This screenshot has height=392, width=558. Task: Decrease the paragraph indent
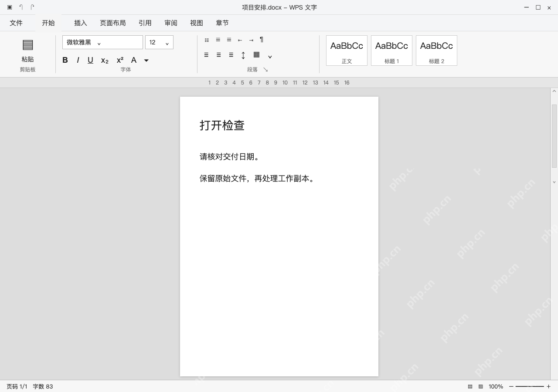[x=240, y=40]
